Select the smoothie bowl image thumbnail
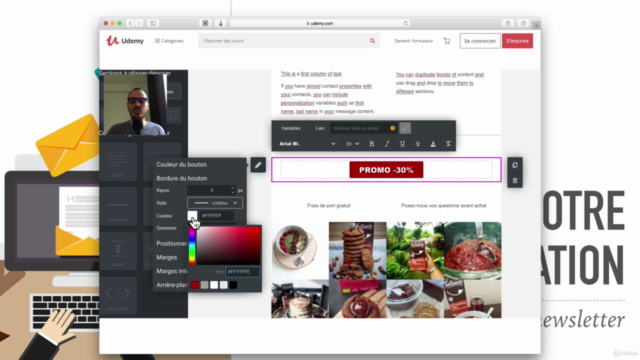 [x=300, y=251]
